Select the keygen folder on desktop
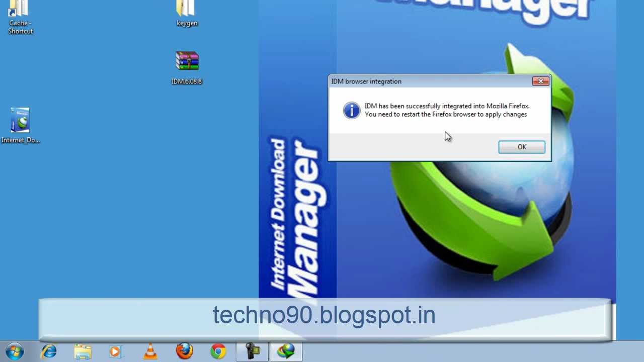Screen dimensions: 644x362 click(187, 14)
